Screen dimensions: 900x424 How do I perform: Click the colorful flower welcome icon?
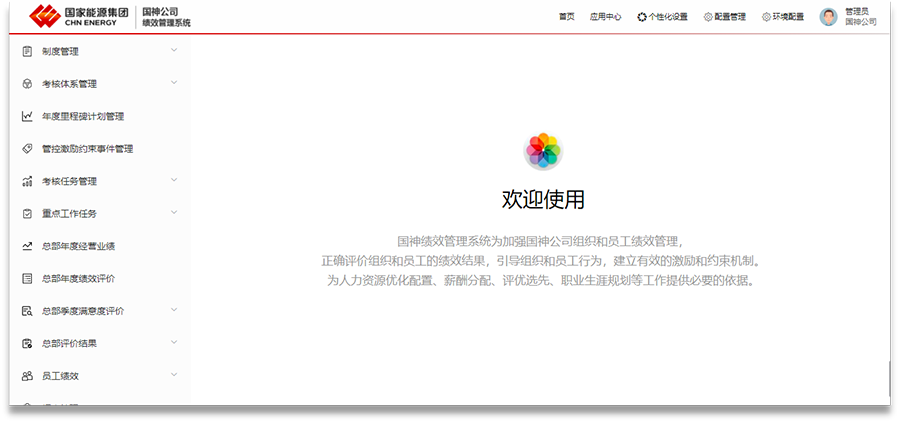(x=543, y=151)
